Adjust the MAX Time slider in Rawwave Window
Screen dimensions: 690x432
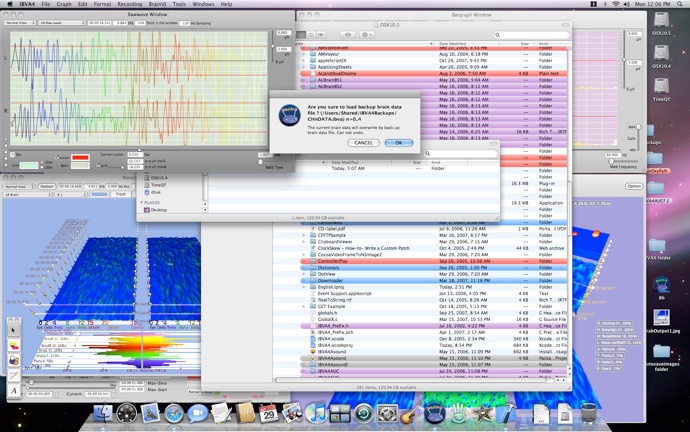(x=261, y=162)
